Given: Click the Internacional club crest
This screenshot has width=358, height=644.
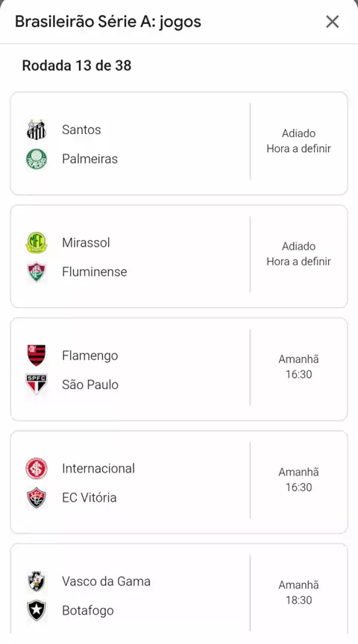Looking at the screenshot, I should [37, 469].
